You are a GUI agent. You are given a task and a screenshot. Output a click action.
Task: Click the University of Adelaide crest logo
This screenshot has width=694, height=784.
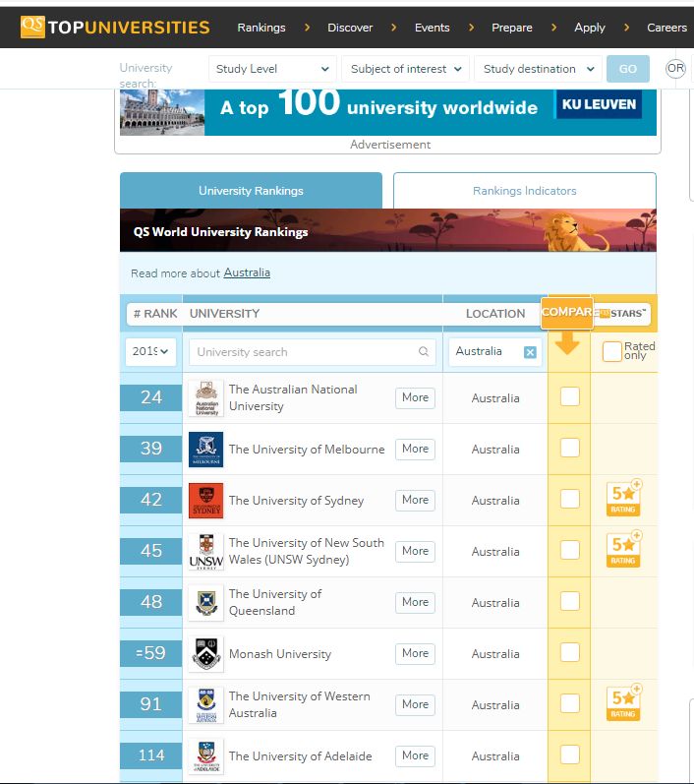[206, 755]
